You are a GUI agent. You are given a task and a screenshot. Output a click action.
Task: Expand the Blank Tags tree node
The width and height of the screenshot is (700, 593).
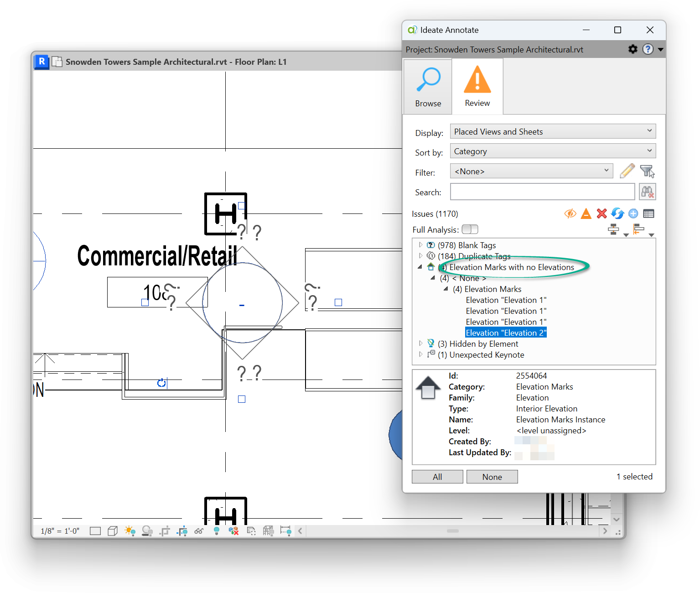420,245
